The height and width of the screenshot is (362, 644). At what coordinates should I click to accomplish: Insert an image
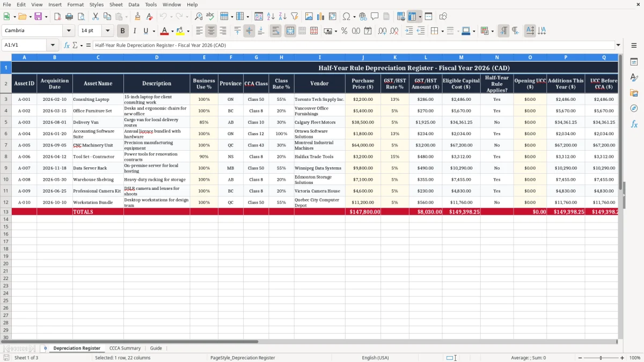click(309, 17)
